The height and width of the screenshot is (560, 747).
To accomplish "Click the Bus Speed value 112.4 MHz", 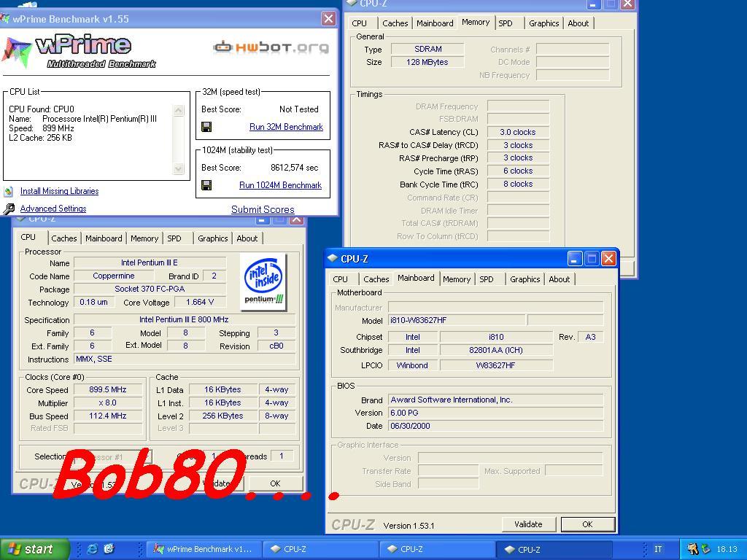I will (x=108, y=416).
